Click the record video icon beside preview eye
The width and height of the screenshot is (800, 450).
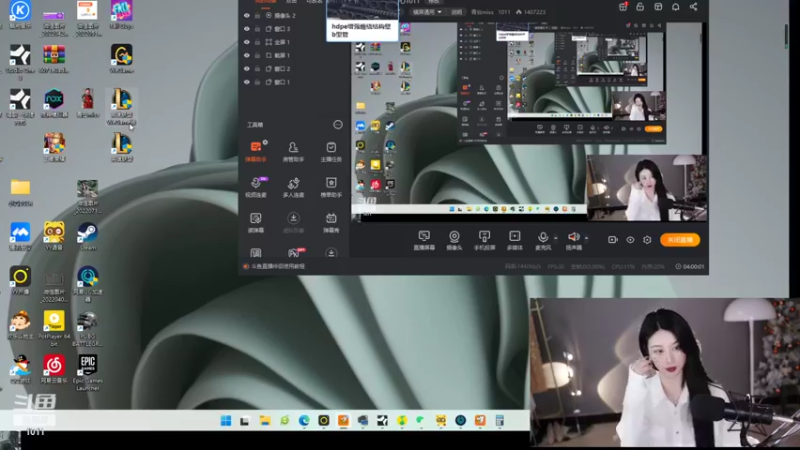click(613, 240)
